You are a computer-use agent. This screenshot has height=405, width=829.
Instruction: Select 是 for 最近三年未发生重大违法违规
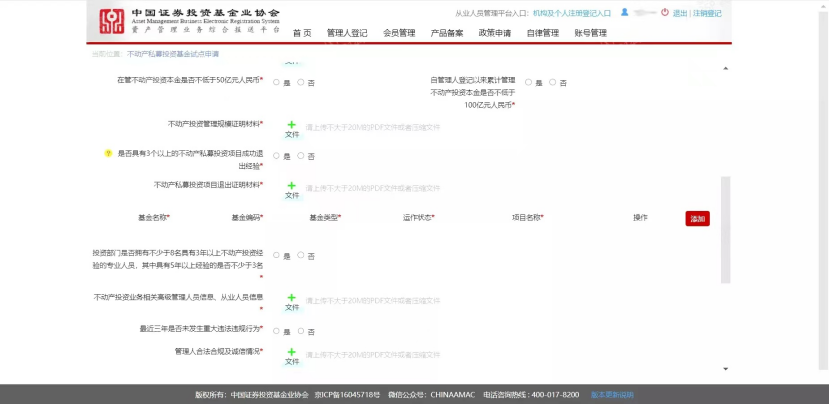point(277,331)
